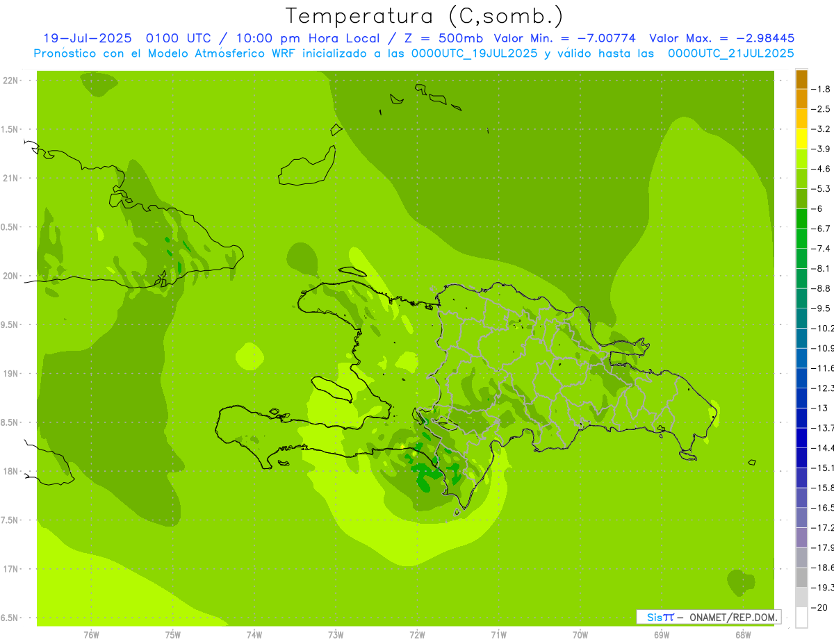The width and height of the screenshot is (834, 644).
Task: Click the "-8.8" value on the color legend
Action: [x=821, y=288]
